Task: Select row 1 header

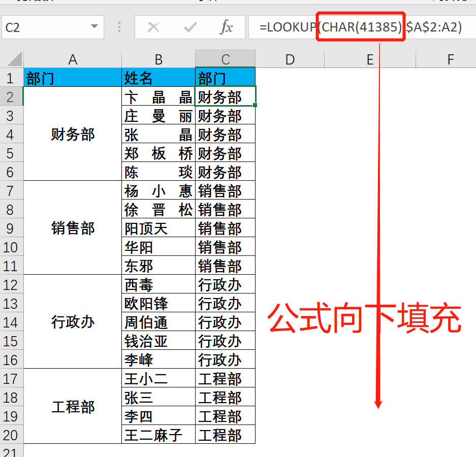Action: pyautogui.click(x=11, y=78)
